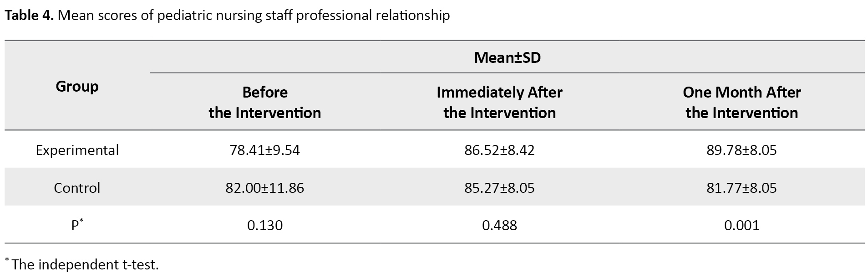This screenshot has width=868, height=279.
Task: Click the bold "Table 4." label
Action: (x=29, y=15)
